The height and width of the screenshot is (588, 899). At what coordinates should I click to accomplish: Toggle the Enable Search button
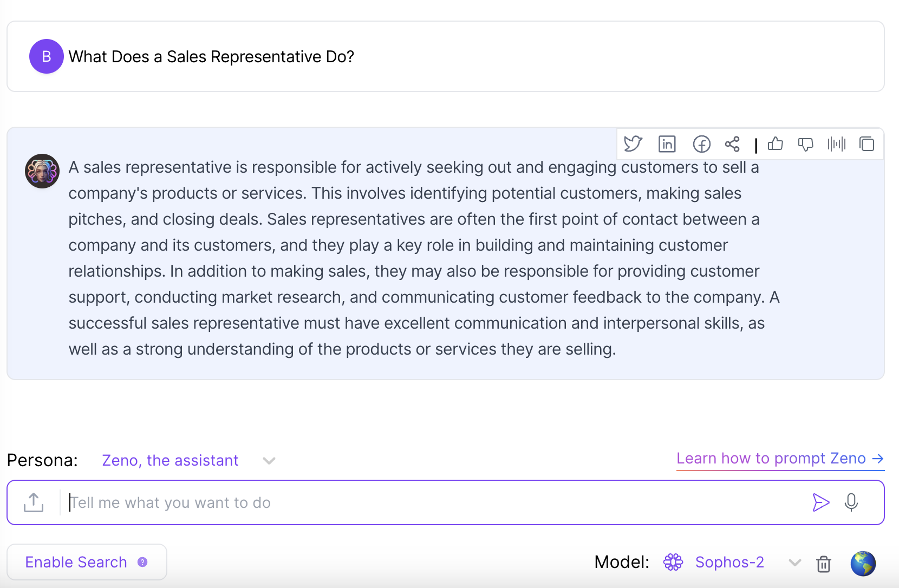pos(87,562)
